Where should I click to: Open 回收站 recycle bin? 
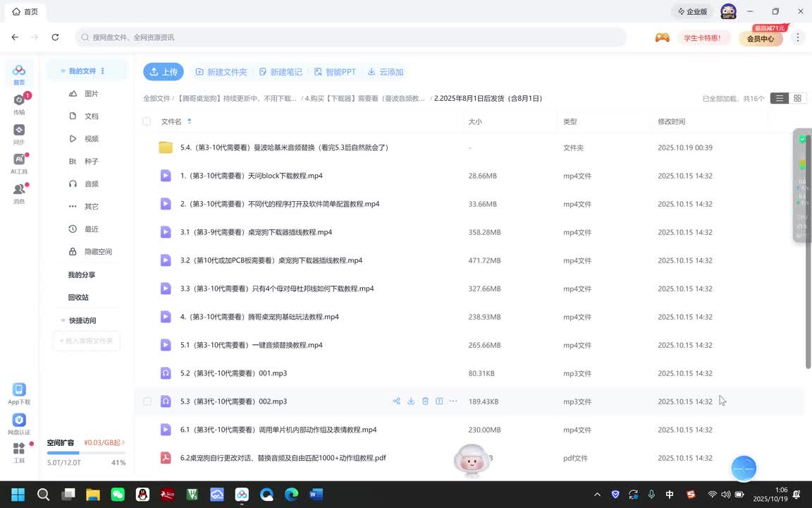(x=78, y=298)
